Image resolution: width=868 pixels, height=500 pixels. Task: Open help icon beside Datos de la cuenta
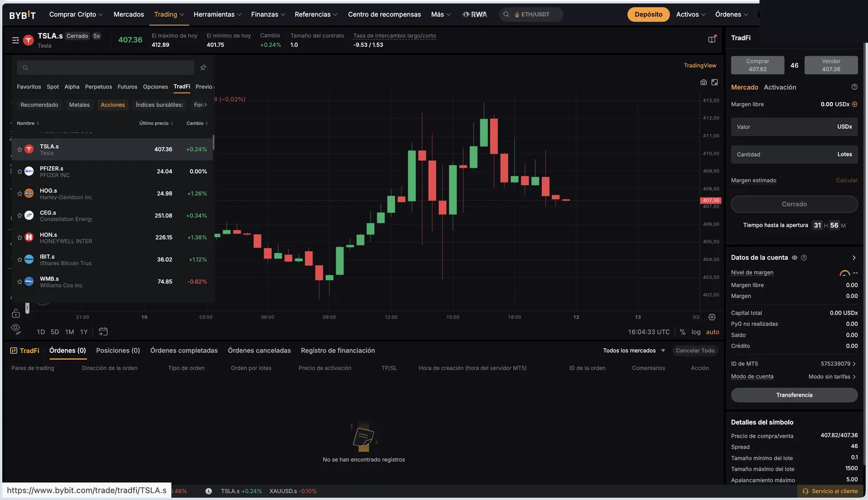(804, 258)
